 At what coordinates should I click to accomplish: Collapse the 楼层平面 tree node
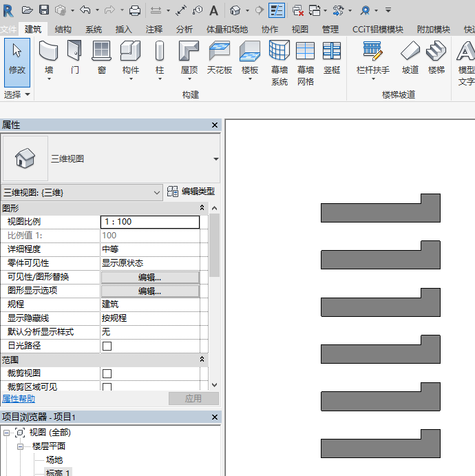[21, 446]
